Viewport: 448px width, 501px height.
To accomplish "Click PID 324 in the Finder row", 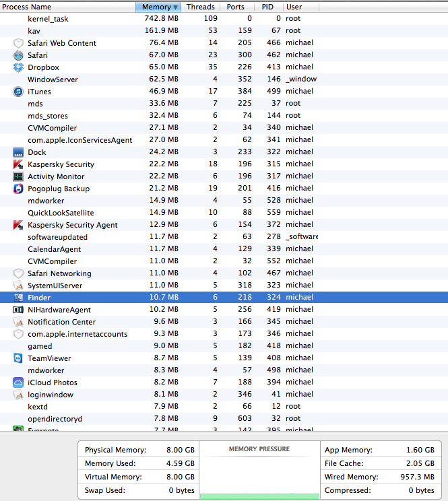I will 274,298.
